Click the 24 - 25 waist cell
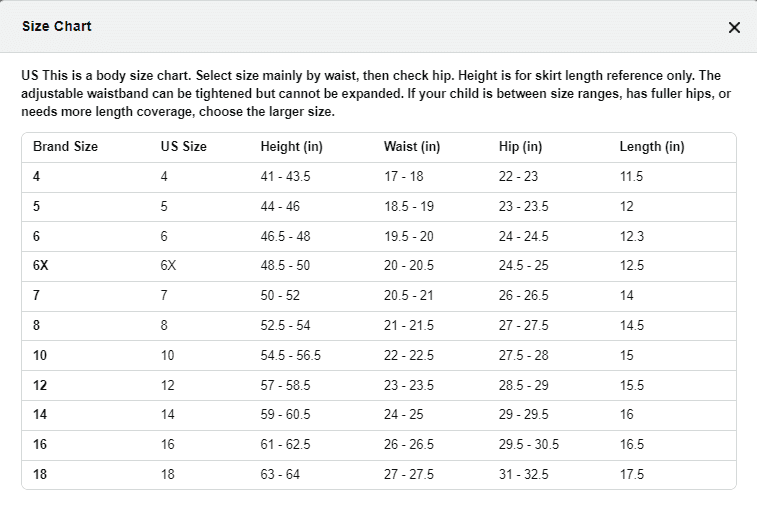 pos(404,415)
